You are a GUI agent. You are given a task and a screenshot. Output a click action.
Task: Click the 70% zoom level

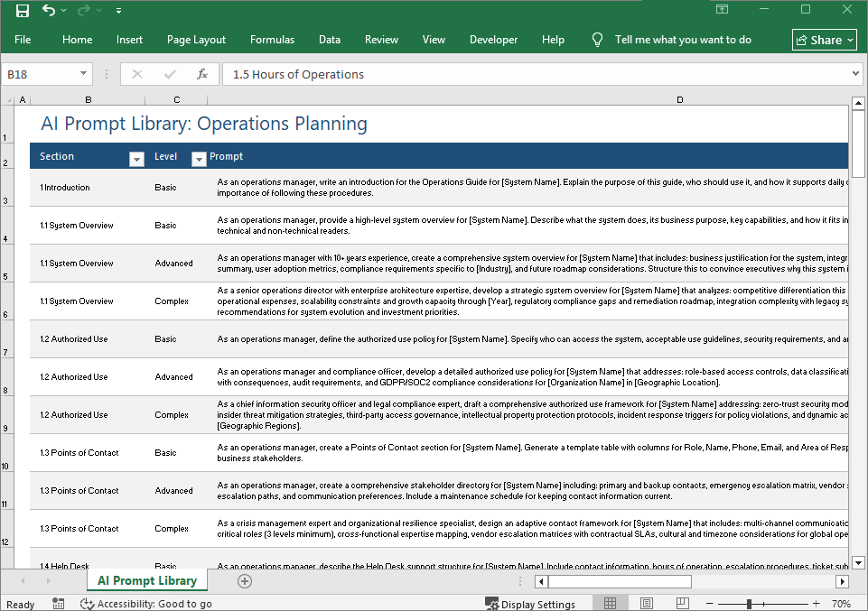(841, 604)
